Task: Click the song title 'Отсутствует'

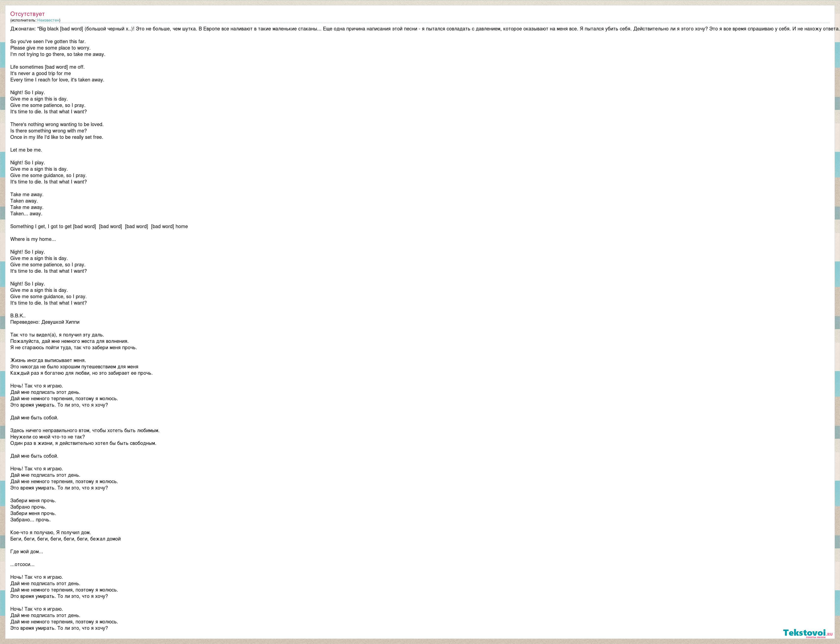Action: 27,14
